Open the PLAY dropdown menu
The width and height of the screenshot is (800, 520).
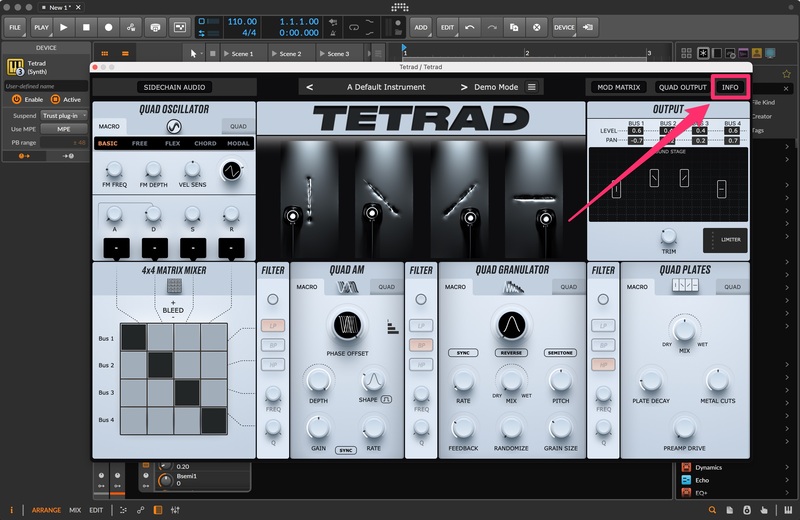click(x=41, y=27)
